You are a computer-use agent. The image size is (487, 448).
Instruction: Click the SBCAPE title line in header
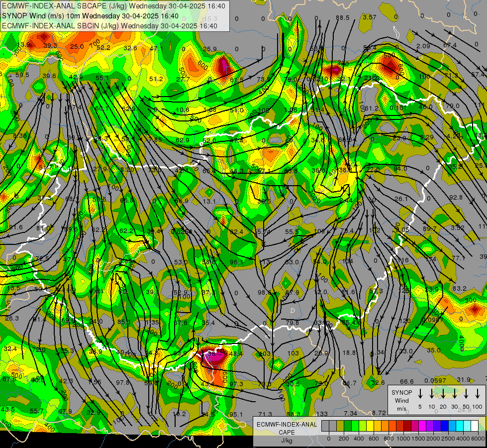click(x=113, y=6)
